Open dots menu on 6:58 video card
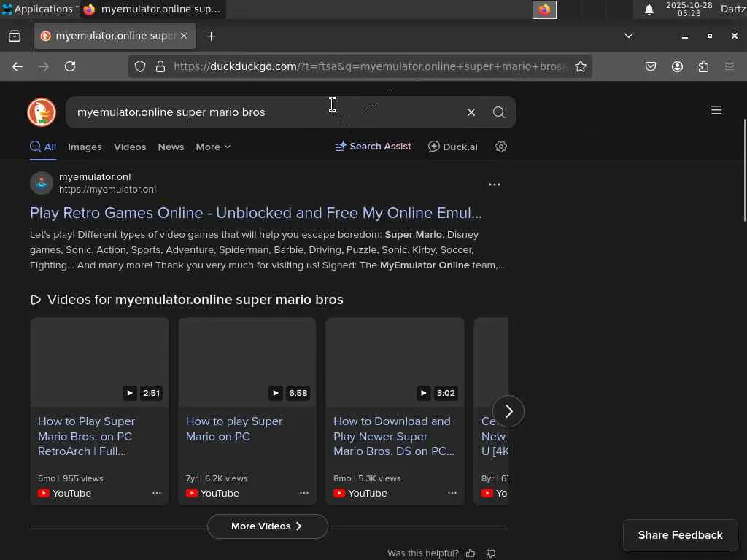 click(x=304, y=494)
